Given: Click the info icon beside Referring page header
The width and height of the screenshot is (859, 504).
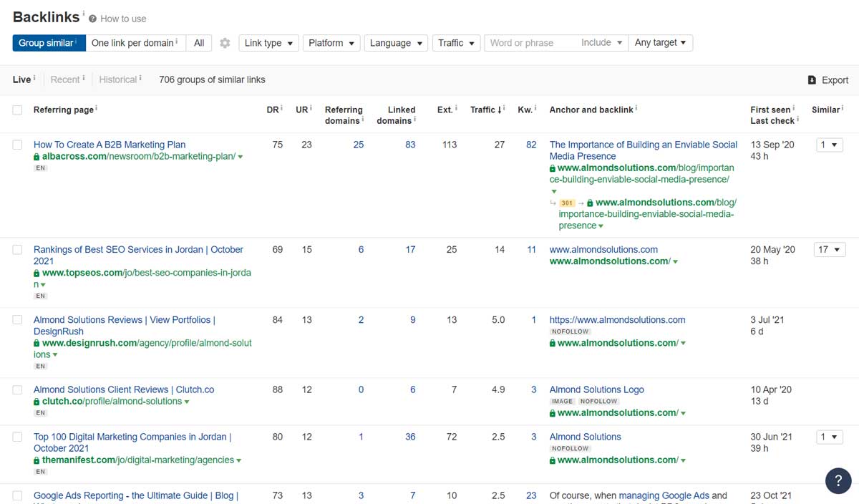Looking at the screenshot, I should point(97,109).
